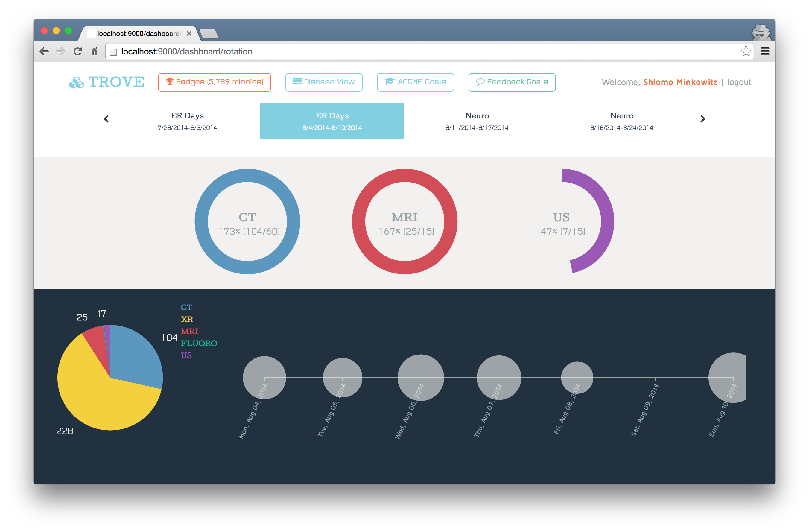The image size is (809, 532).
Task: Click the TROVE cubes logo icon
Action: pos(77,82)
